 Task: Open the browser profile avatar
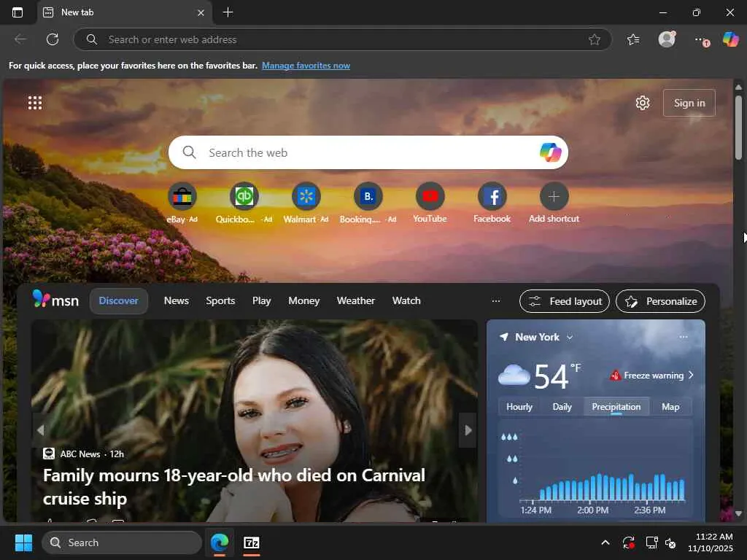pyautogui.click(x=667, y=39)
